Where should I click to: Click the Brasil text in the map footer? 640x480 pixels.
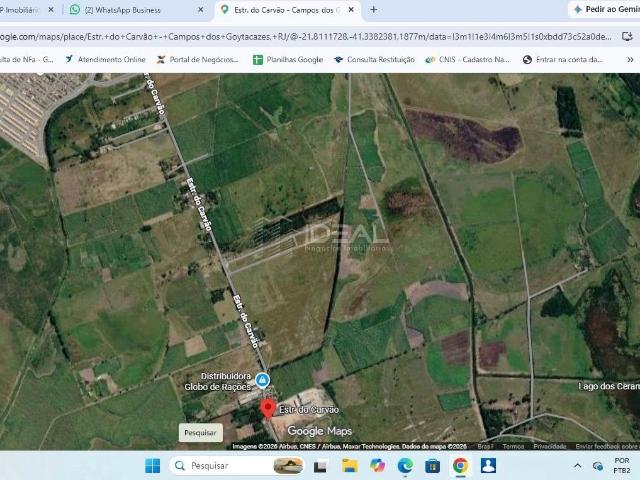point(485,446)
